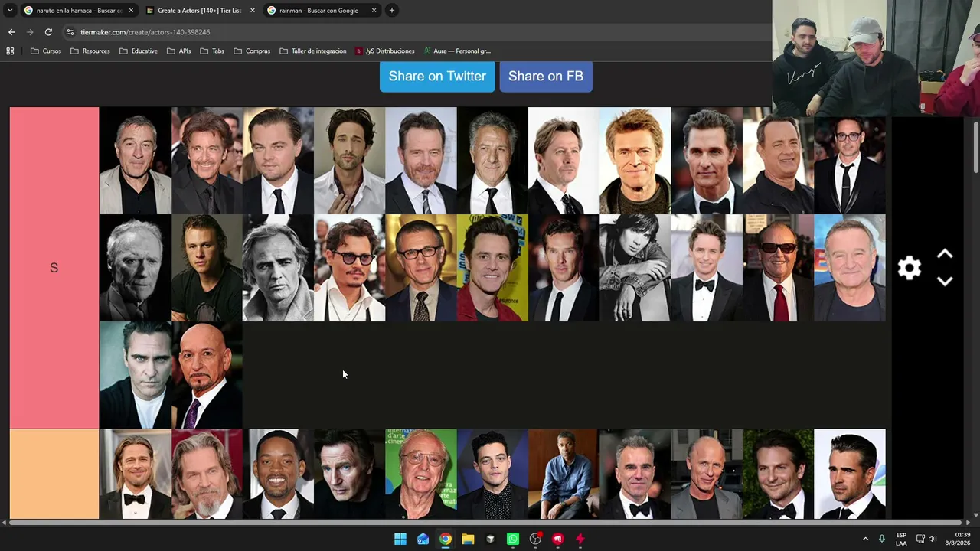Expand the Compras bookmarks folder

pos(252,51)
